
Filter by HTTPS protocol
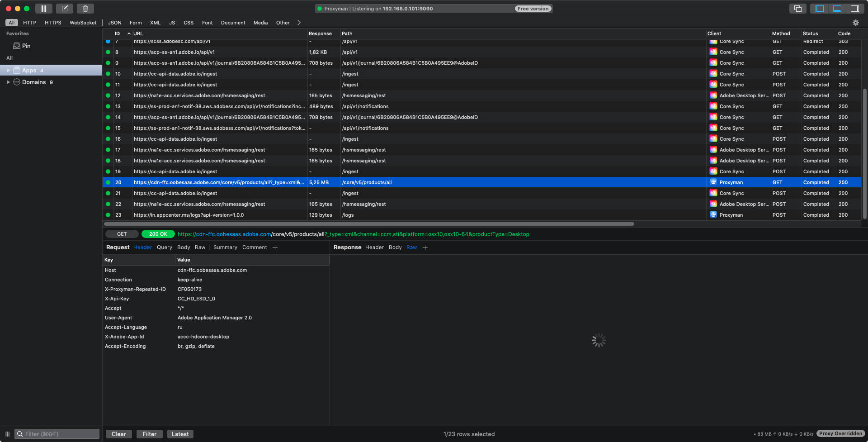point(53,23)
